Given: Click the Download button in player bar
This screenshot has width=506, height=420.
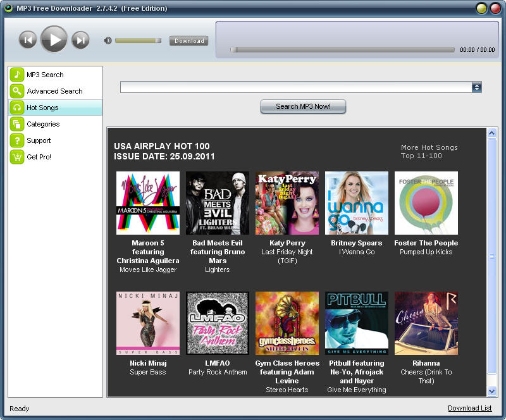Looking at the screenshot, I should (x=189, y=40).
